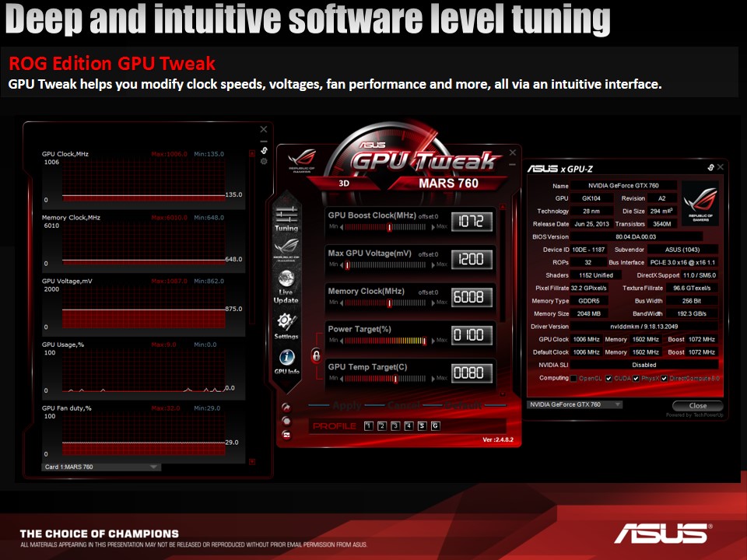Click the monitor graph icon at sidebar bottom
The image size is (747, 560).
[x=286, y=435]
